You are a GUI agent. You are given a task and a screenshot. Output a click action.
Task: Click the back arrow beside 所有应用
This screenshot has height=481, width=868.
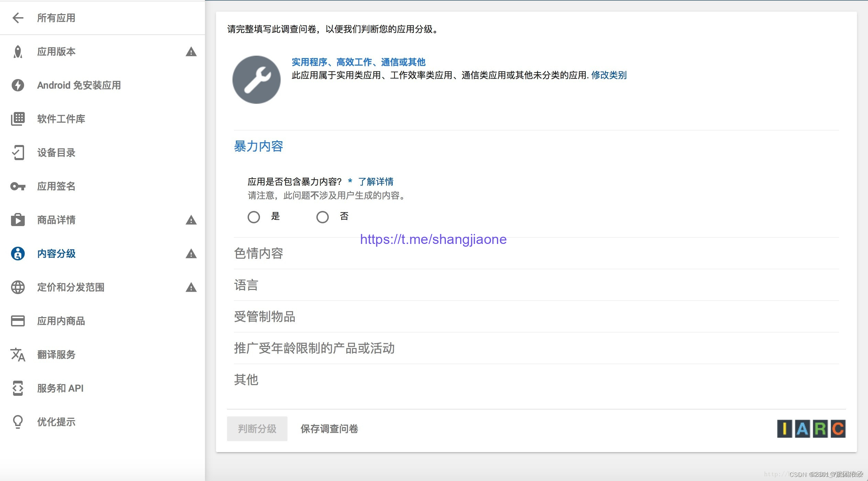pyautogui.click(x=18, y=18)
